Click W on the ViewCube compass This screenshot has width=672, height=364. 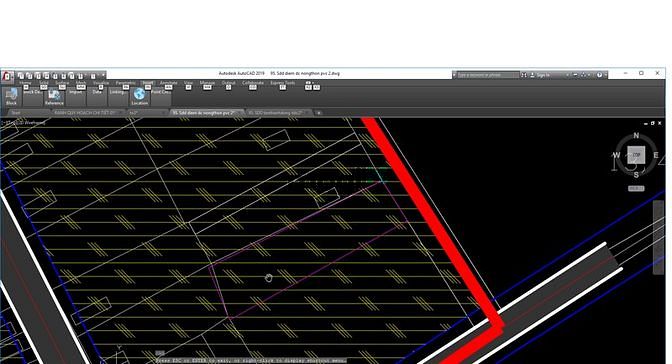616,155
